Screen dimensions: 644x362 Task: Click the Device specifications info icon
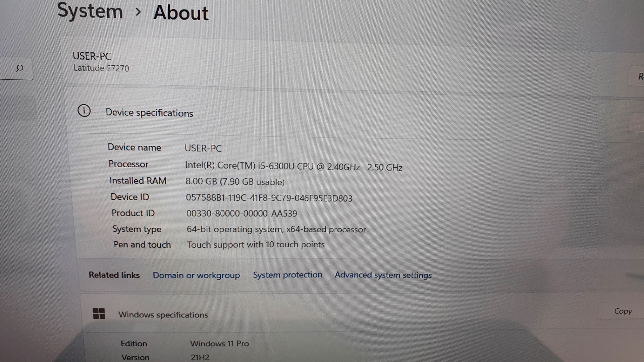tap(84, 111)
